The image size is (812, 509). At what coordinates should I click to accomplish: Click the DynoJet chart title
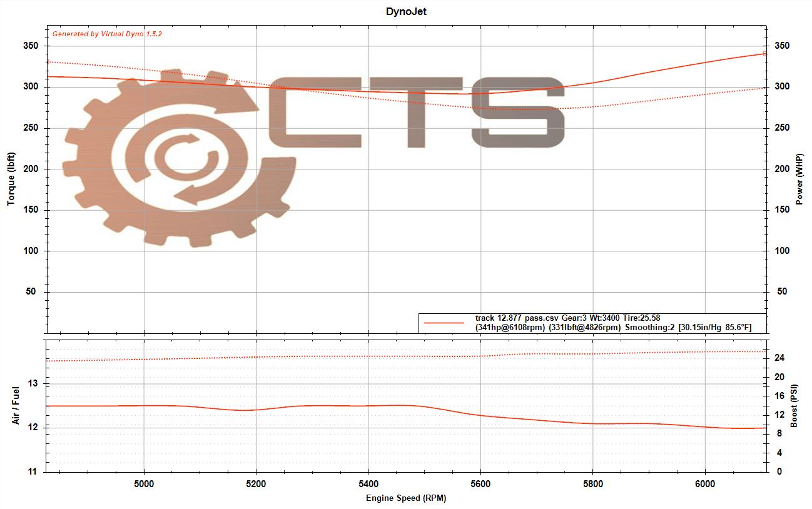406,11
